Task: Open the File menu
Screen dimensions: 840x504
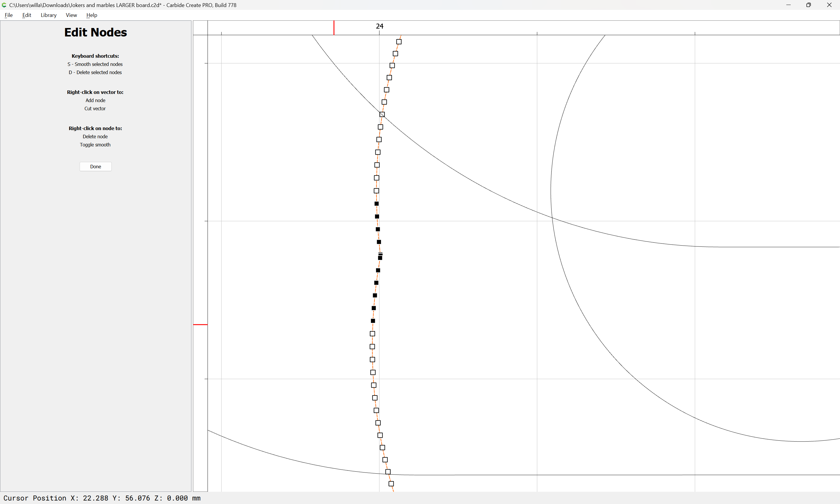Action: coord(8,15)
